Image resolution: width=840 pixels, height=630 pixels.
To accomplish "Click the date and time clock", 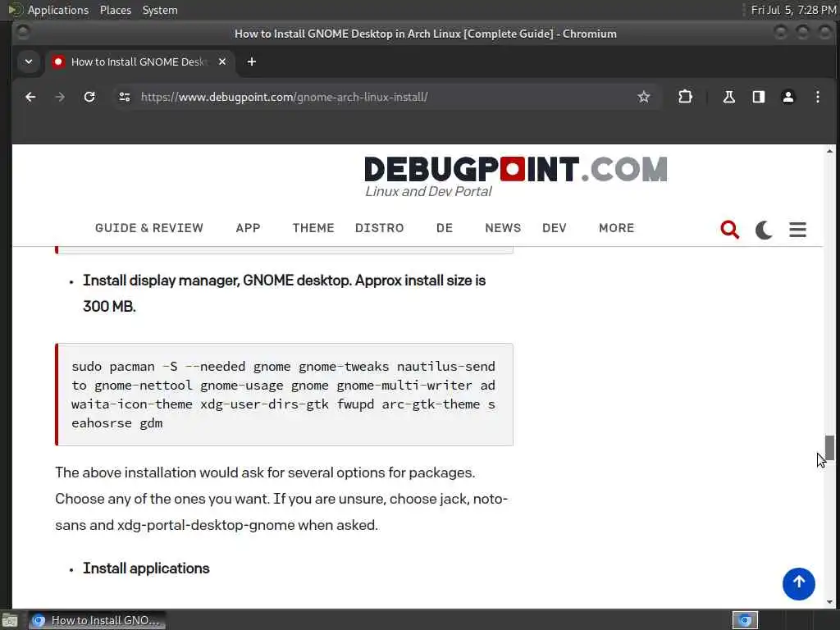I will (x=793, y=10).
